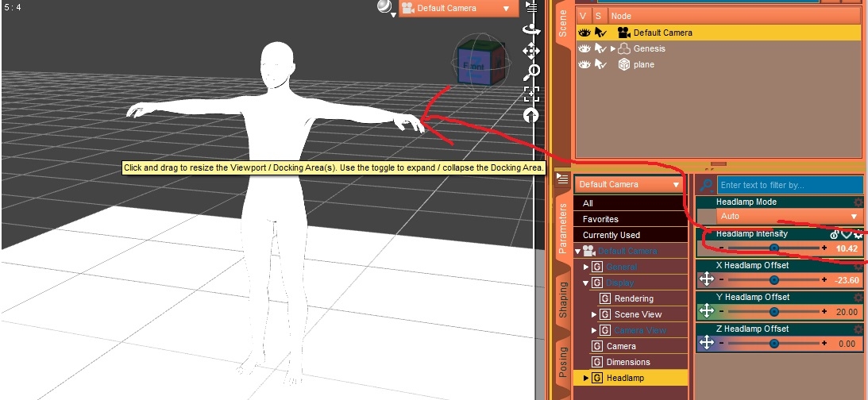Toggle selectability of Default Camera node
868x400 pixels.
[x=600, y=33]
